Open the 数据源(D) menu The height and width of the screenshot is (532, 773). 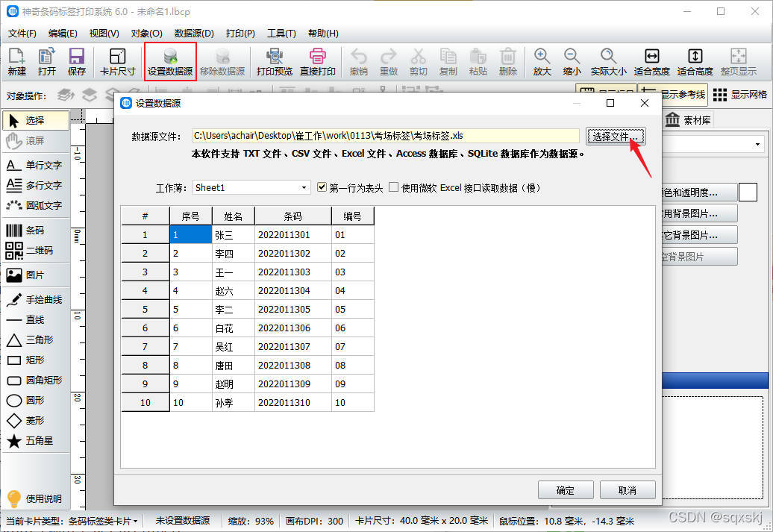tap(194, 34)
